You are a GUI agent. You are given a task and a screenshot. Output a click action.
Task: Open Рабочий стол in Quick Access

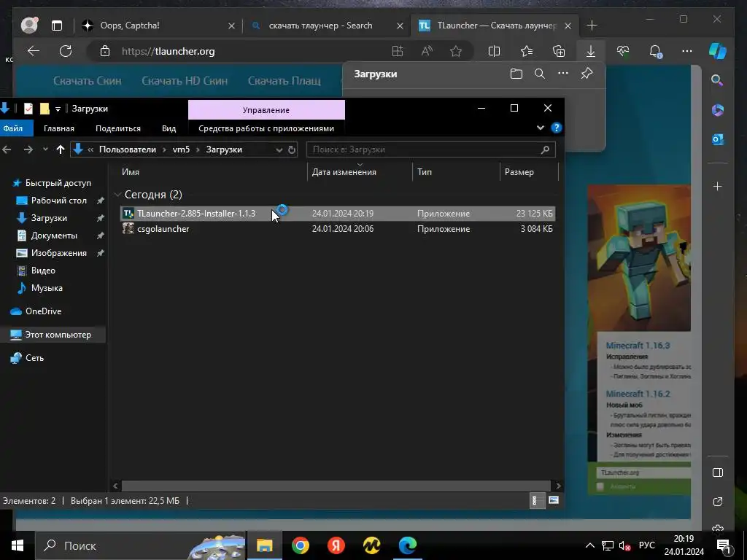click(x=59, y=201)
